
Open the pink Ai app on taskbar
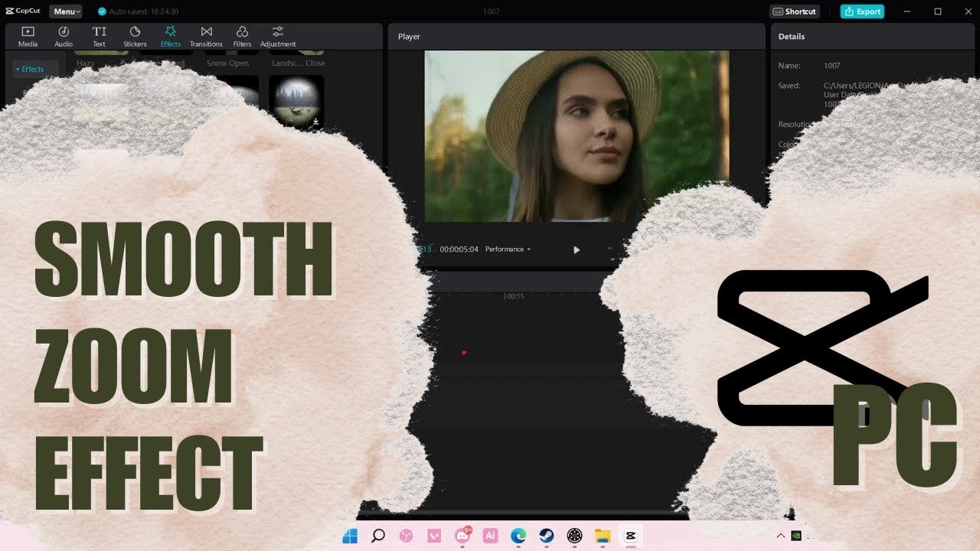coord(491,536)
